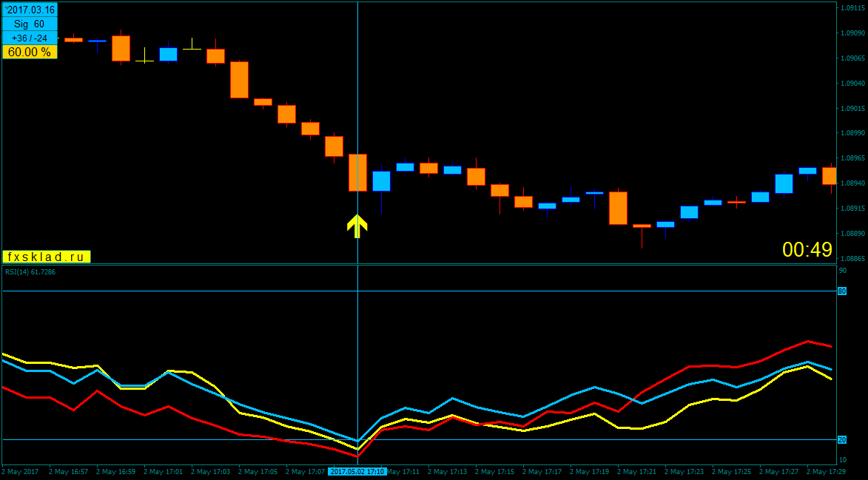Image resolution: width=868 pixels, height=480 pixels.
Task: Click the 1.08865 price on the axis
Action: 851,259
